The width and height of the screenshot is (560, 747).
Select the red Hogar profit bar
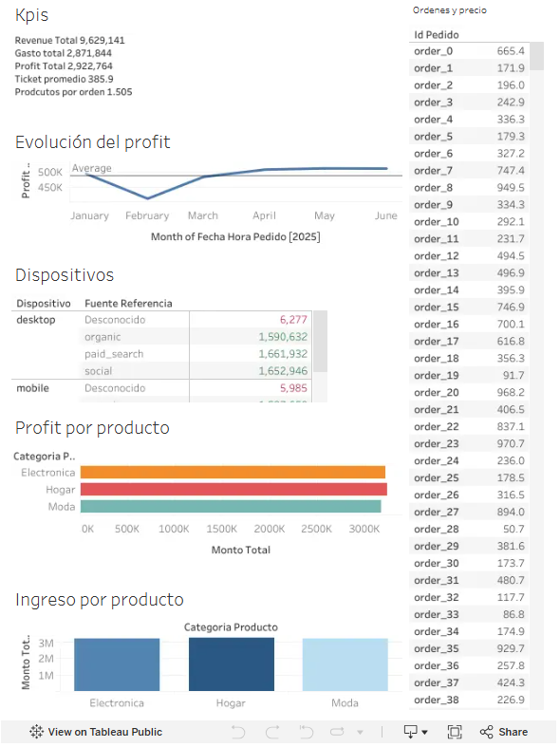[x=233, y=489]
